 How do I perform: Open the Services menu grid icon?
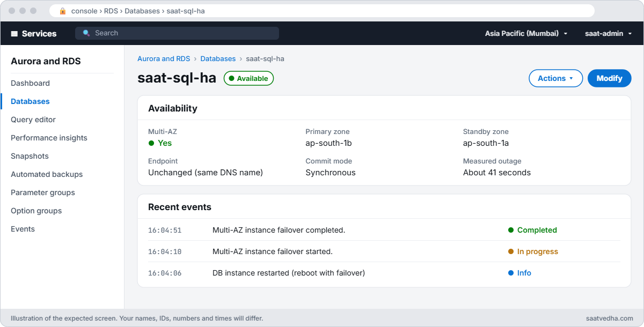(14, 33)
